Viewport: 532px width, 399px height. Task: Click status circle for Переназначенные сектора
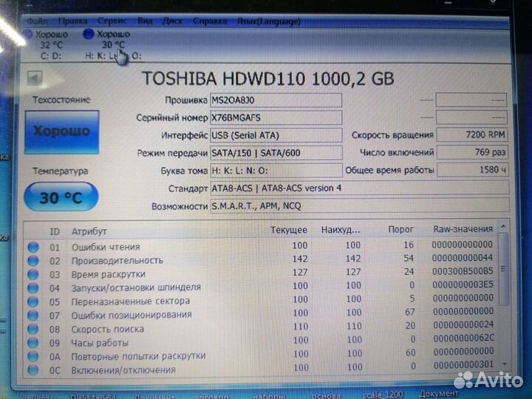33,301
